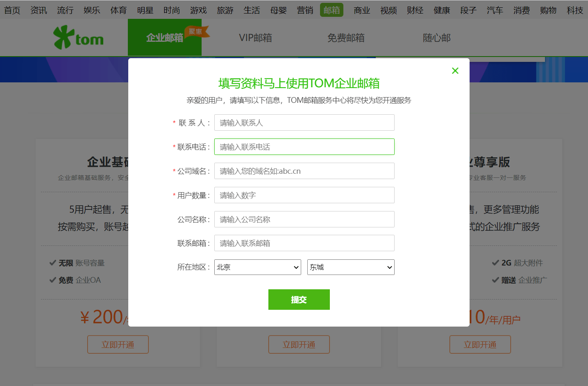Click the 联系邮箱 input field

coord(304,243)
